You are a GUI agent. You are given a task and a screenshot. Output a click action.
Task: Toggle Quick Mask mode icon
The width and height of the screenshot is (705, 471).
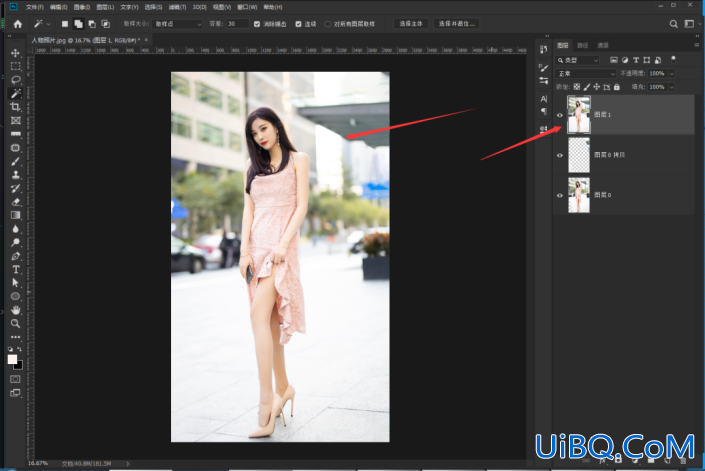(15, 379)
